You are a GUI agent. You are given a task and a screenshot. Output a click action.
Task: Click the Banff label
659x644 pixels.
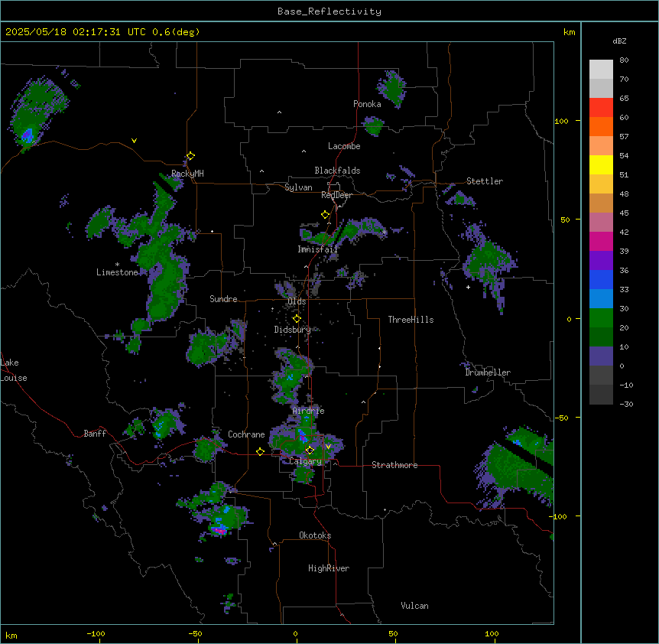click(x=95, y=434)
